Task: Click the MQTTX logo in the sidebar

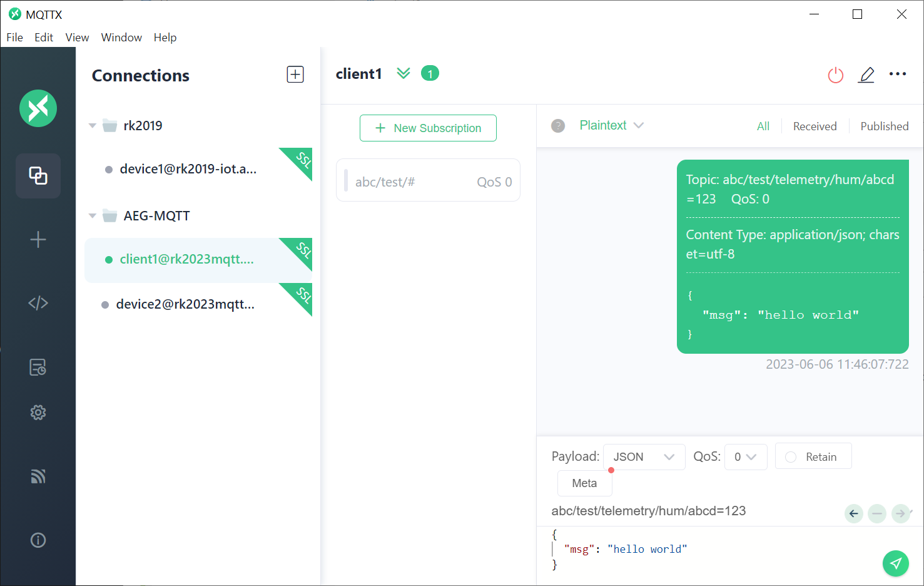Action: click(38, 108)
